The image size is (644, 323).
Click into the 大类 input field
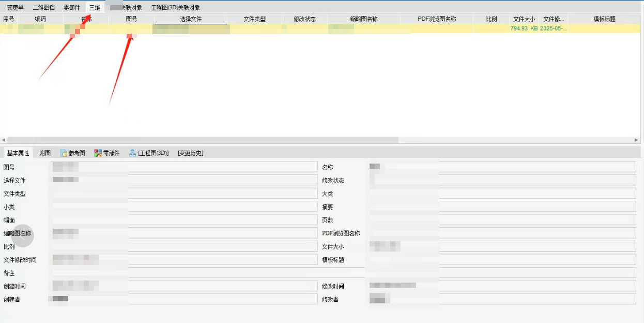click(x=501, y=194)
